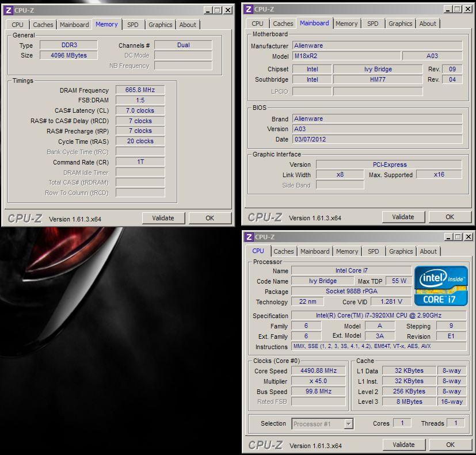This screenshot has height=455, width=476.
Task: Click the Technology value 22 nm
Action: pyautogui.click(x=307, y=301)
